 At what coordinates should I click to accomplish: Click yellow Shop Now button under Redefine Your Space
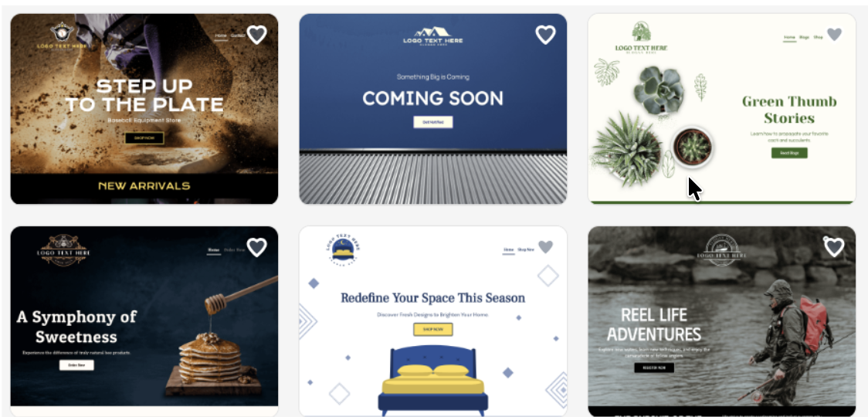pyautogui.click(x=433, y=330)
